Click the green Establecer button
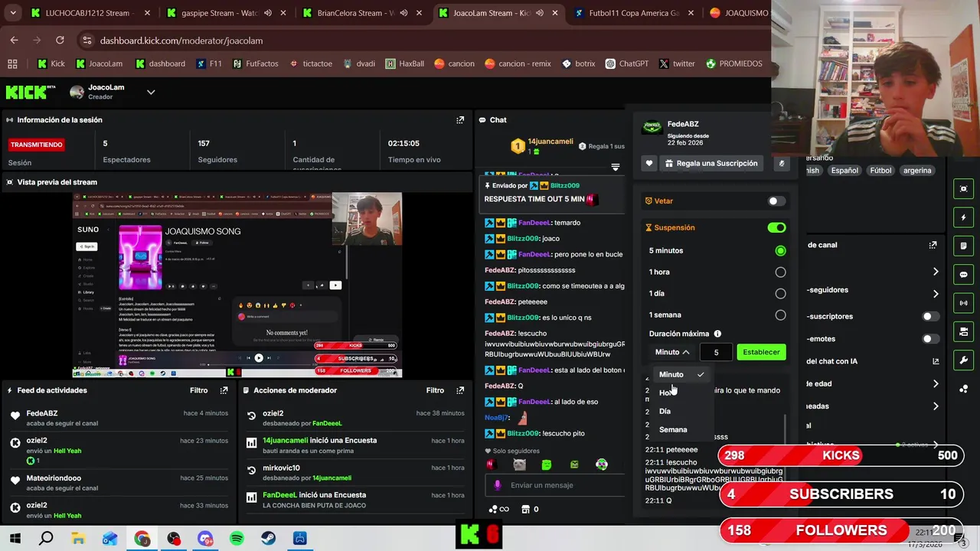This screenshot has height=551, width=980. tap(761, 352)
